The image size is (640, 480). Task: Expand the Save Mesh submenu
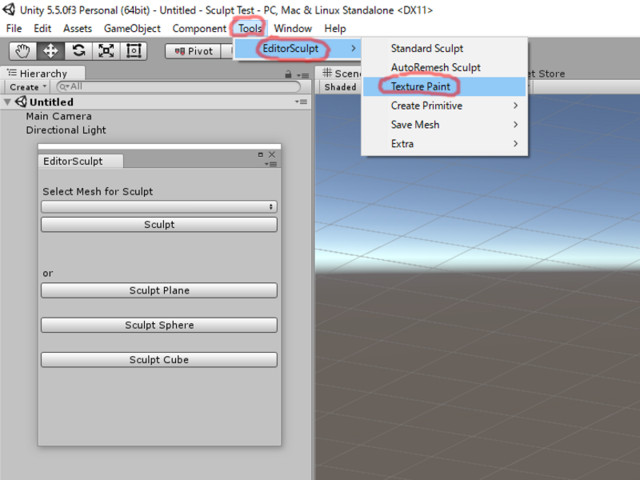(444, 124)
